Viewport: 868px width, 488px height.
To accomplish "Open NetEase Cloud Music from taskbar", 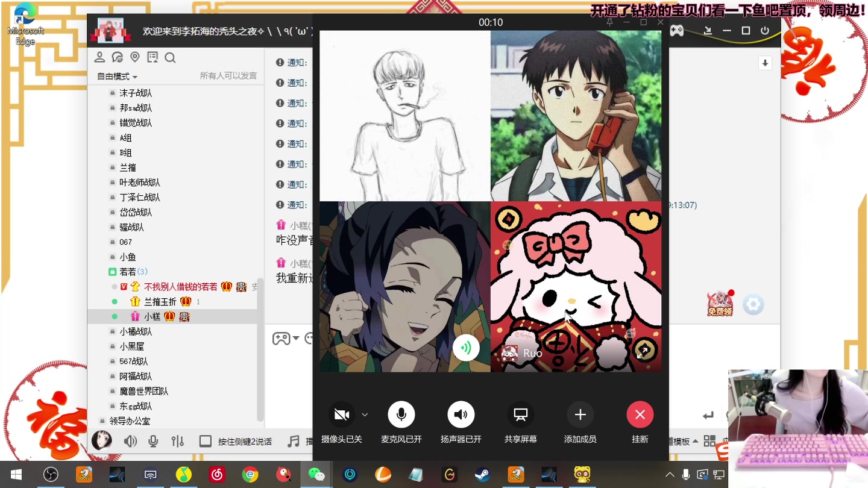I will pos(217,475).
